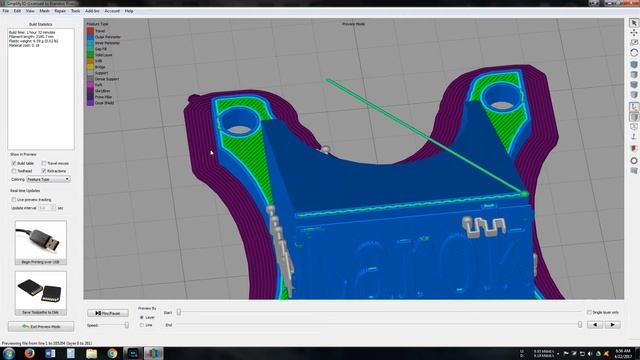
Task: Click the circle icon in right toolbar
Action: (x=634, y=160)
